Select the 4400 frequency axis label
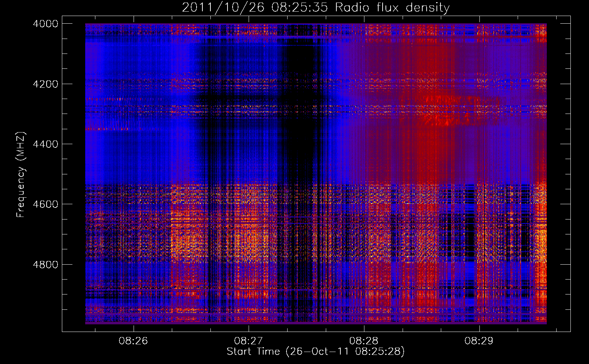 [x=46, y=144]
